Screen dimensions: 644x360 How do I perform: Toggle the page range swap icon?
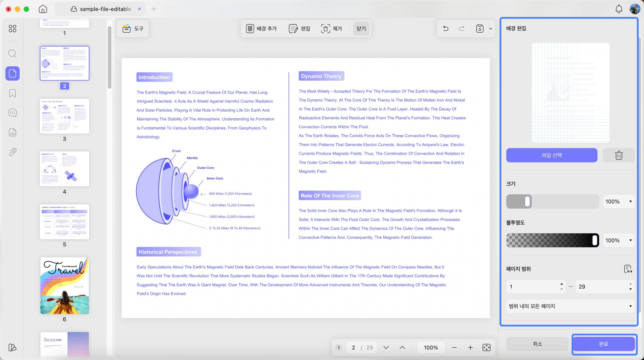[x=628, y=269]
